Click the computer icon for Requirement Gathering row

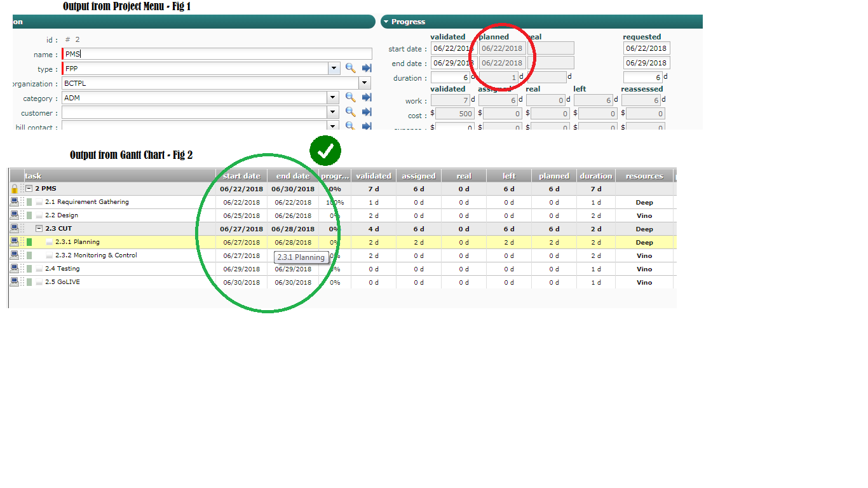coord(14,202)
